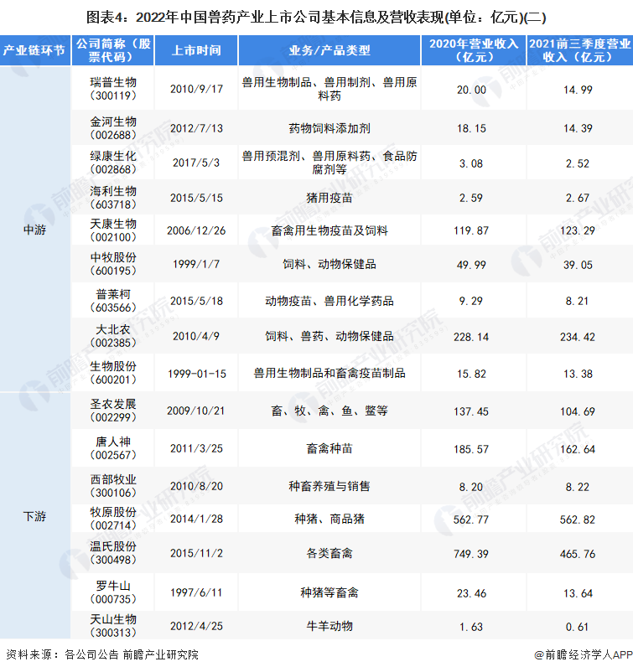633x672 pixels.
Task: Click the 饲料、动物保健品 product cell
Action: 329,264
